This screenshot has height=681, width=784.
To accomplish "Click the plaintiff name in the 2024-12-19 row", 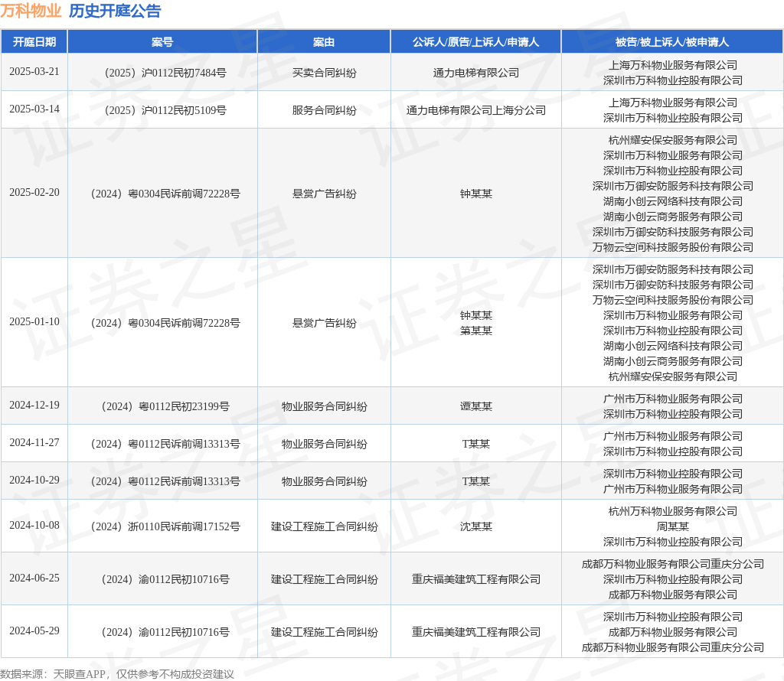I will pyautogui.click(x=476, y=407).
